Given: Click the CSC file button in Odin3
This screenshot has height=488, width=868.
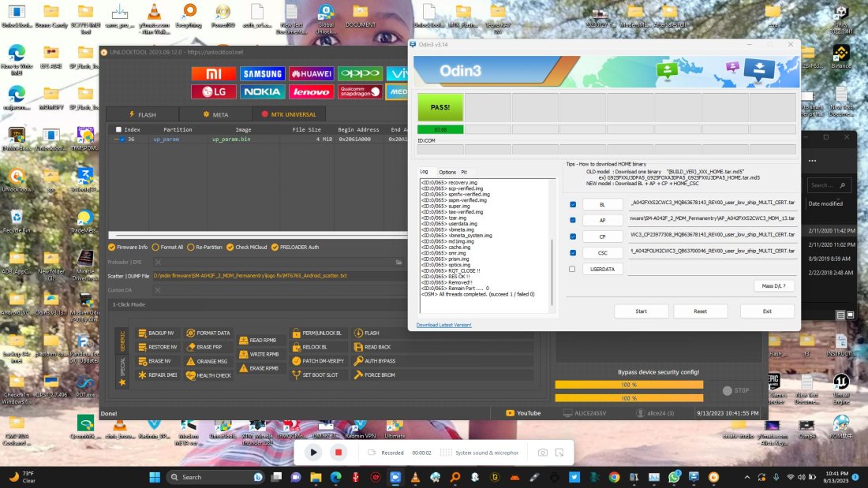Looking at the screenshot, I should 602,253.
